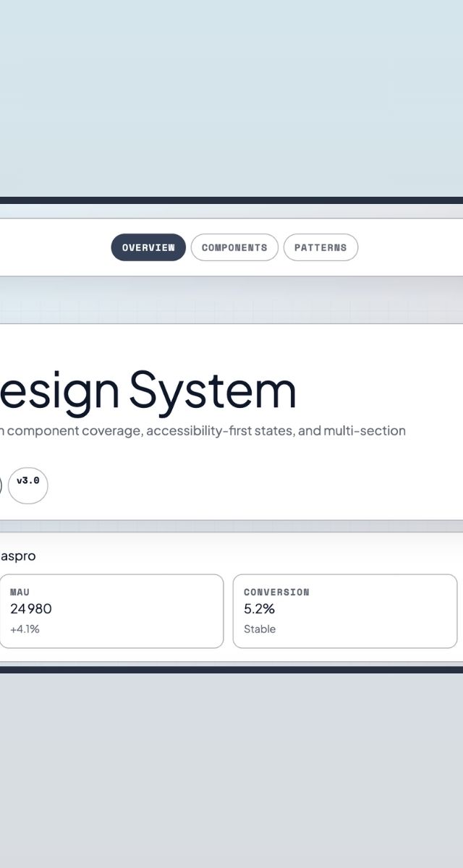The image size is (463, 868).
Task: Click the +4.1% change text
Action: 25,629
